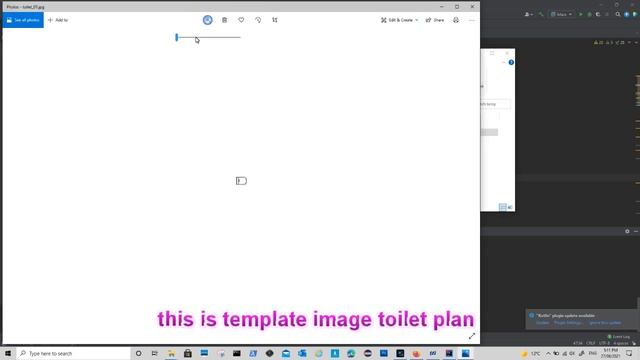
Task: Open the Mail app on the taskbar
Action: point(286,353)
